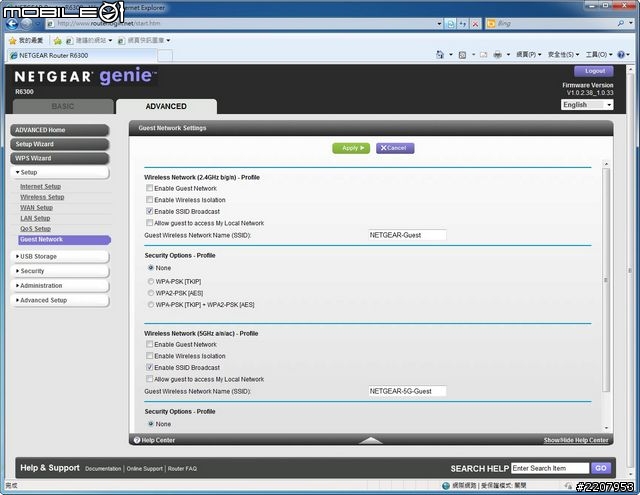Select WPA-PSK [TKIP] + WPA2-PSK [AES] option
This screenshot has width=640, height=495.
tap(151, 304)
